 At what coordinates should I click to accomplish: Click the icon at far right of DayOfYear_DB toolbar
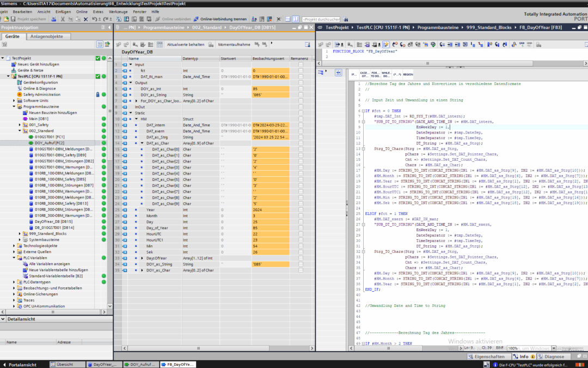(x=308, y=44)
